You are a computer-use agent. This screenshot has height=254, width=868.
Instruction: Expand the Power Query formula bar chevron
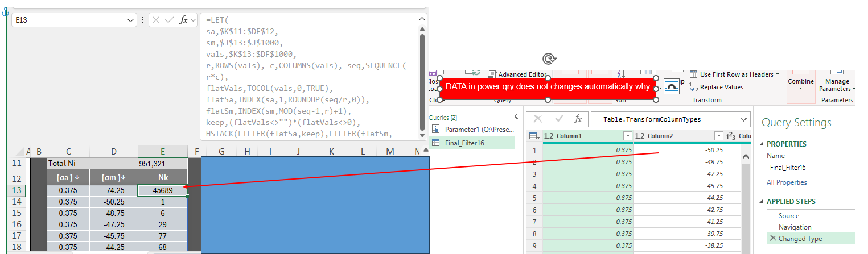coord(743,119)
